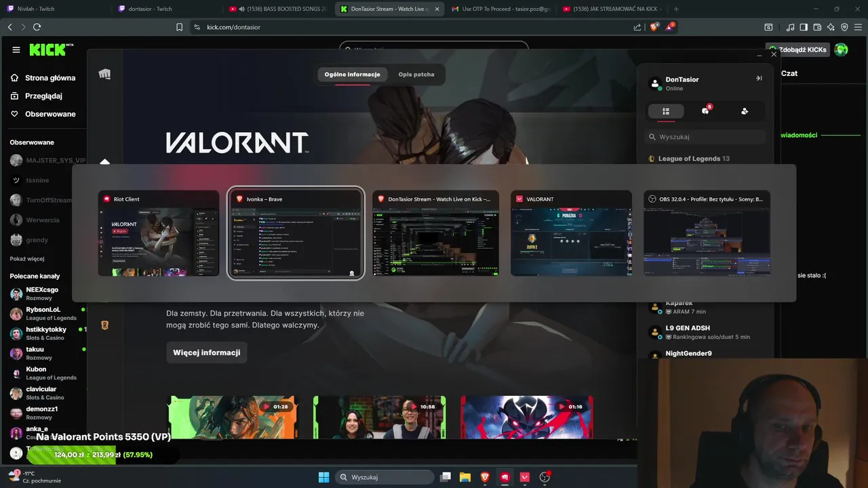Select Opis patcha tab
Image resolution: width=868 pixels, height=488 pixels.
coord(416,75)
